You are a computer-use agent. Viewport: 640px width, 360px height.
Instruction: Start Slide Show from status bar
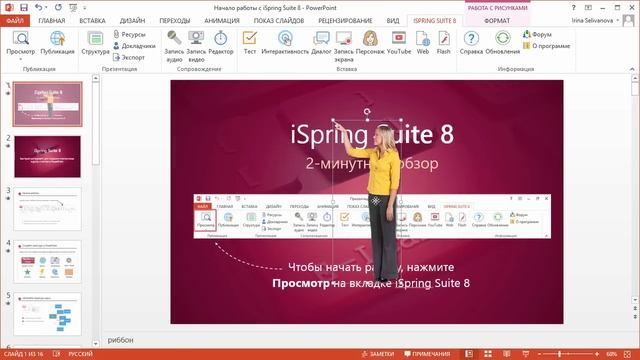click(x=526, y=354)
